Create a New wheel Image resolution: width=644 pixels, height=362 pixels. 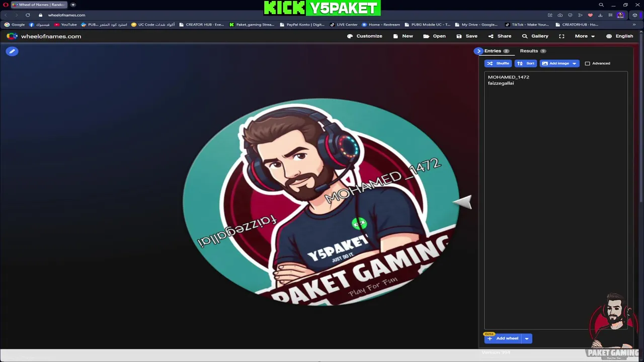point(403,36)
